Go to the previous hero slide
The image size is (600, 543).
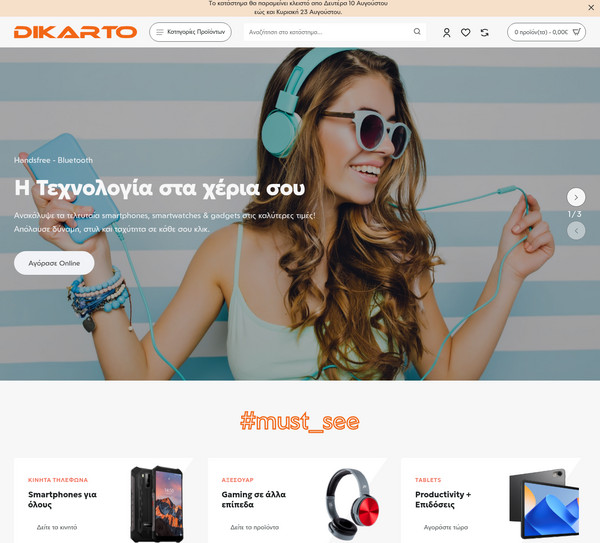pyautogui.click(x=576, y=231)
